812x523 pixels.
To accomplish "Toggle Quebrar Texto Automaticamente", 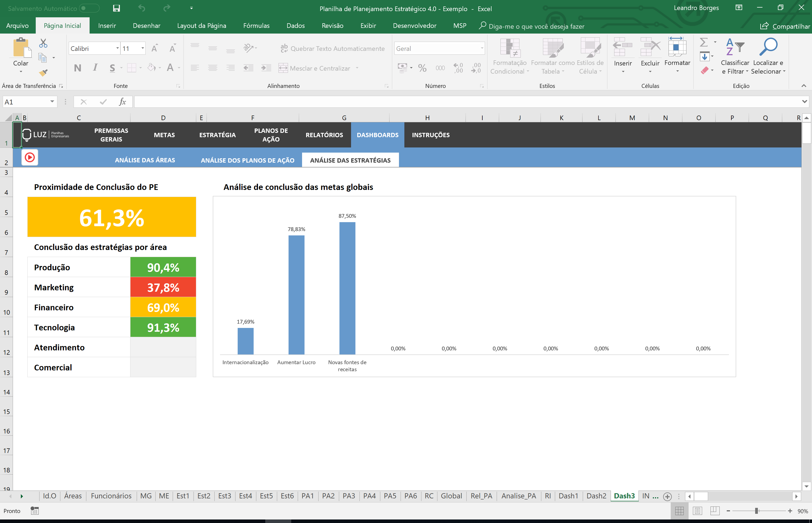I will coord(333,48).
